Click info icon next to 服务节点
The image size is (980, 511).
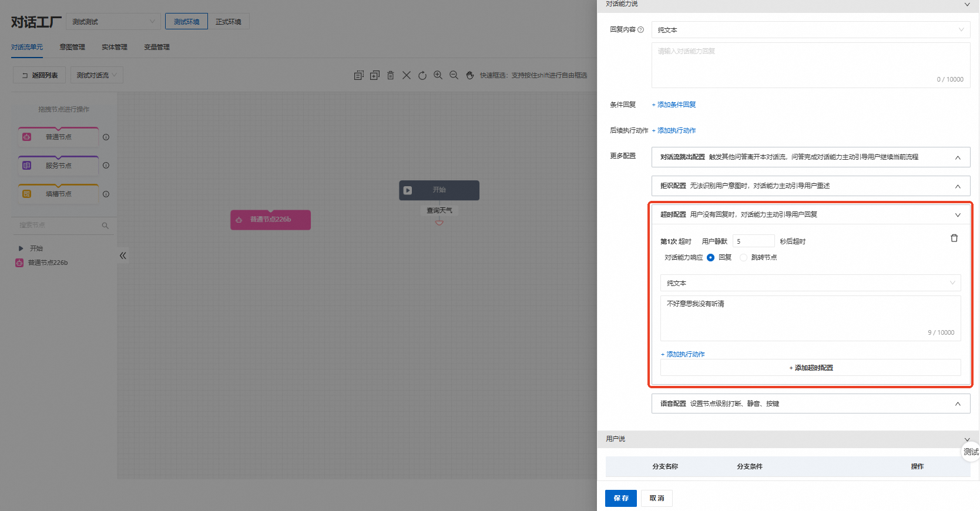click(x=106, y=165)
